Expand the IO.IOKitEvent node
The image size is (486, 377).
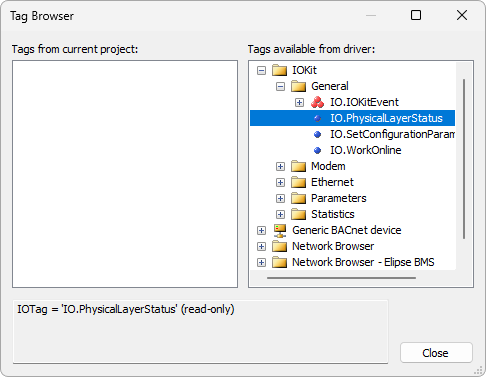click(299, 102)
